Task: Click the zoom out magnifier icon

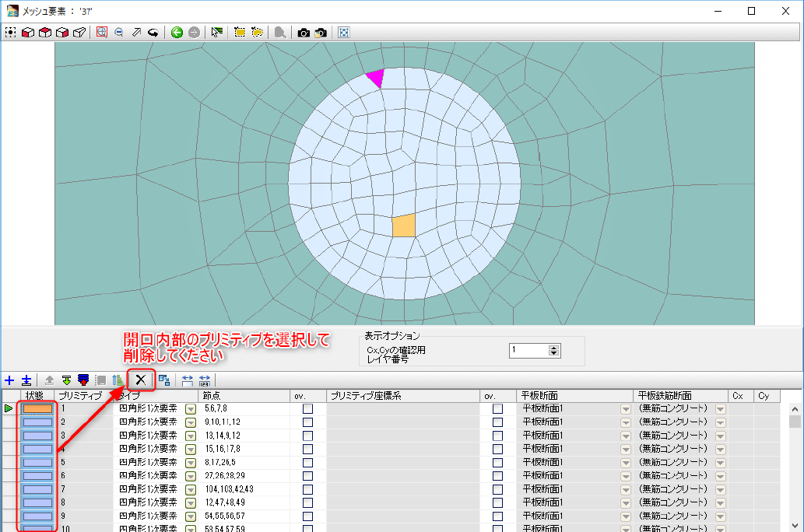Action: pos(119,33)
